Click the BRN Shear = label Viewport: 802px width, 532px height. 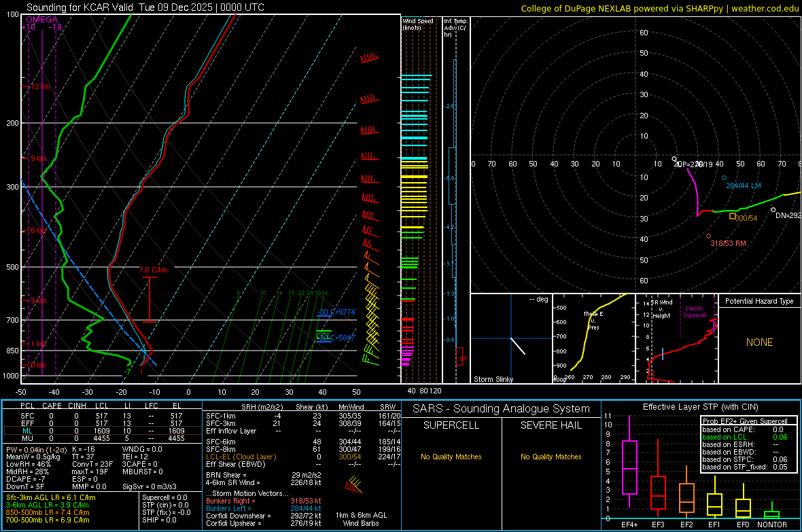coord(226,475)
